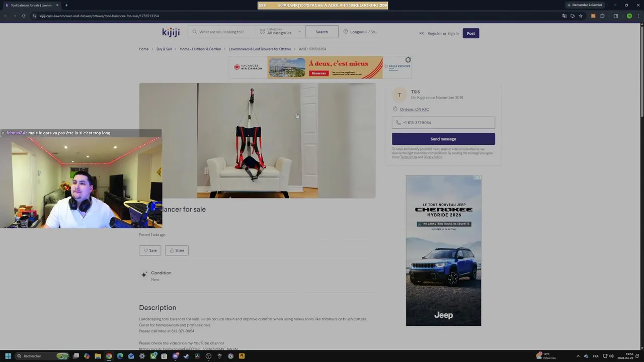Click the green browser profile avatar

coord(629,16)
